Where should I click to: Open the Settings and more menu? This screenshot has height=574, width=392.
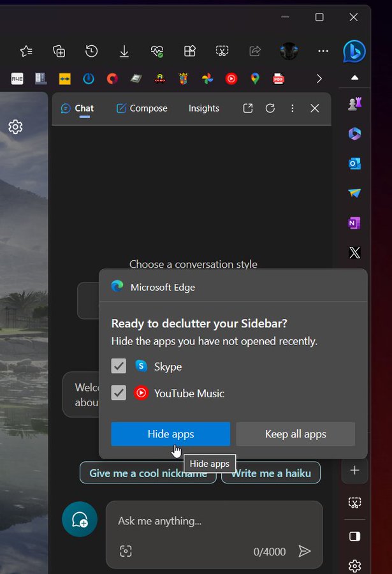[323, 51]
